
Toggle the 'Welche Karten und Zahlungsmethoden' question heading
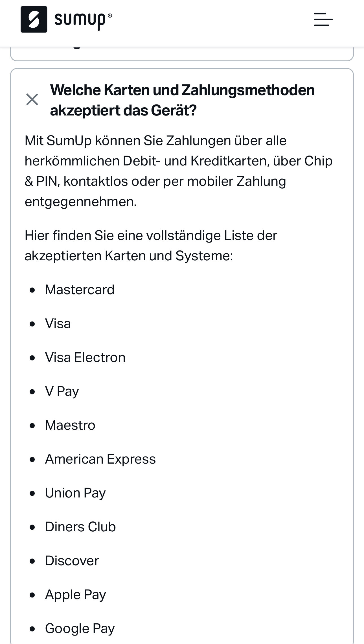[x=182, y=100]
